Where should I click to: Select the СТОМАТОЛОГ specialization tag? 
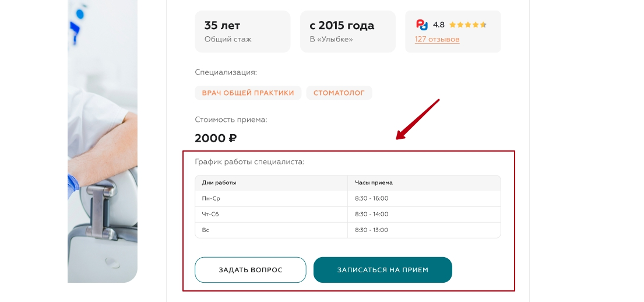(339, 93)
